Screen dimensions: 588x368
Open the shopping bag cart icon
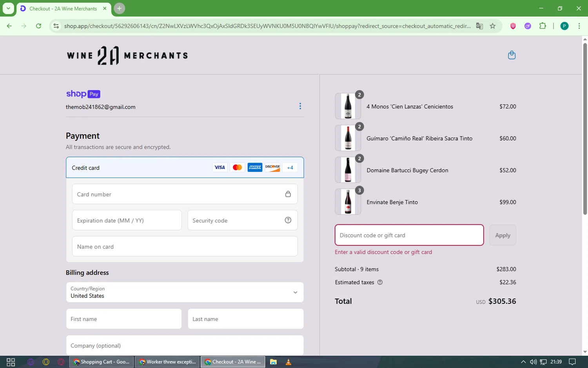512,55
